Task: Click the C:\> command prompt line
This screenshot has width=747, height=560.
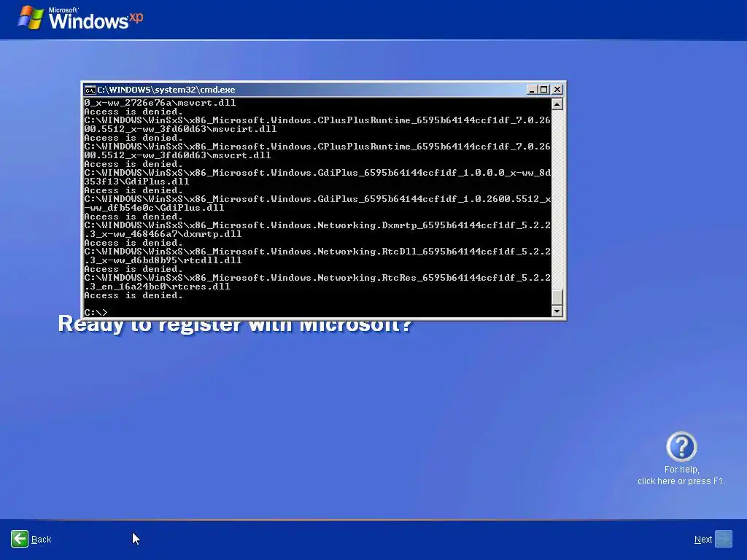Action: click(96, 312)
